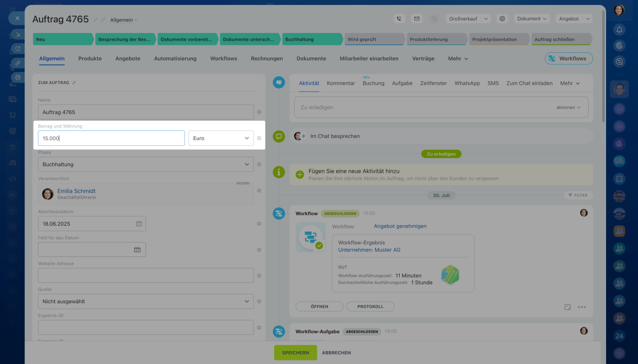Click the pencil icon beside Auftrag 4765 title
Image resolution: width=638 pixels, height=364 pixels.
coord(96,20)
